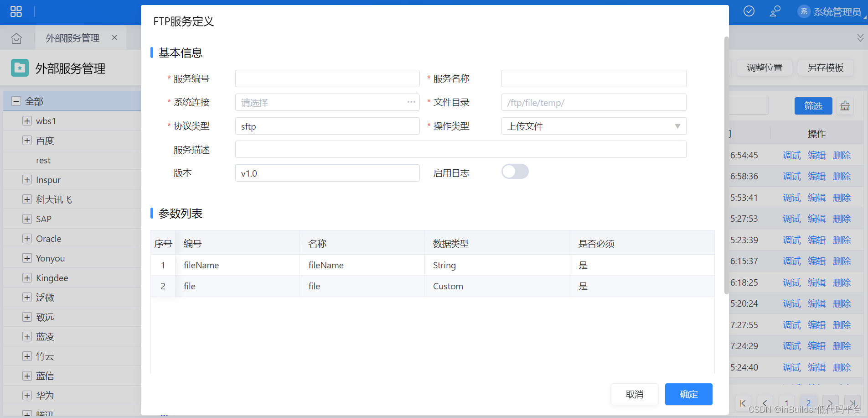Click the 确定 confirm button

click(688, 394)
